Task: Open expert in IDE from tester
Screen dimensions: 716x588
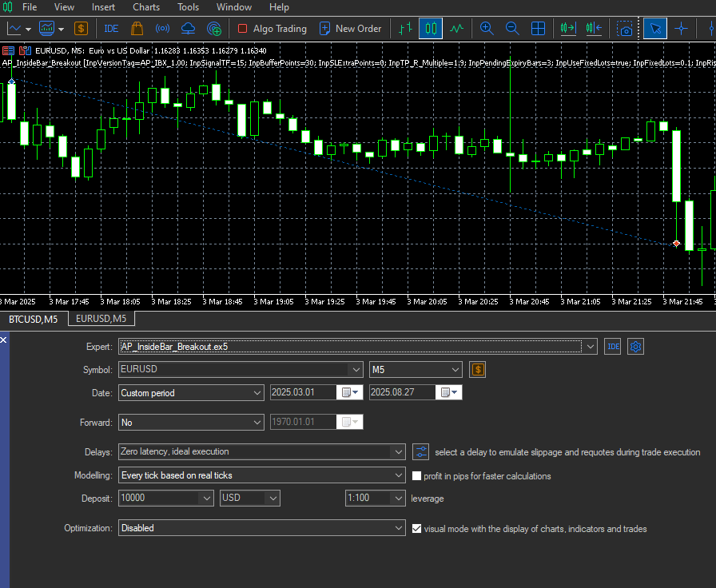Action: tap(613, 347)
